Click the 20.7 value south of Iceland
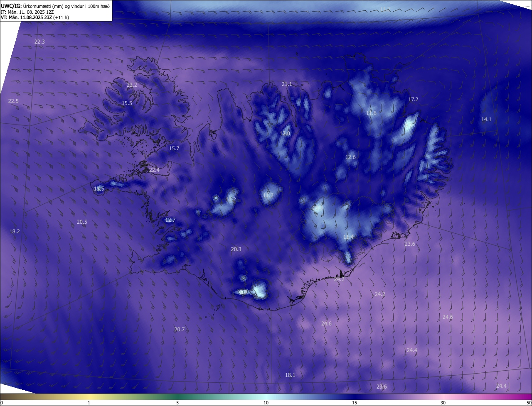The height and width of the screenshot is (406, 532). (x=180, y=330)
